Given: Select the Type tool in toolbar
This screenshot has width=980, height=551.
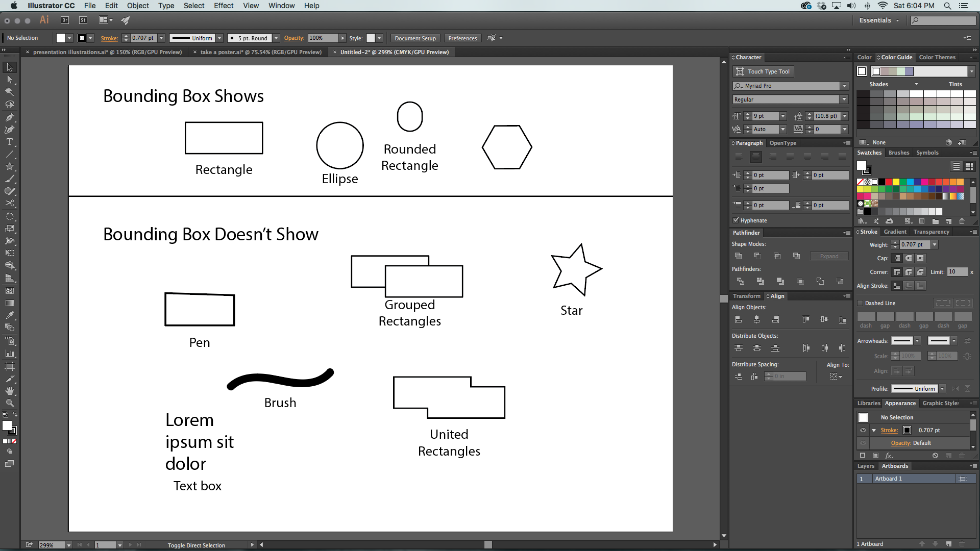Looking at the screenshot, I should pos(9,141).
